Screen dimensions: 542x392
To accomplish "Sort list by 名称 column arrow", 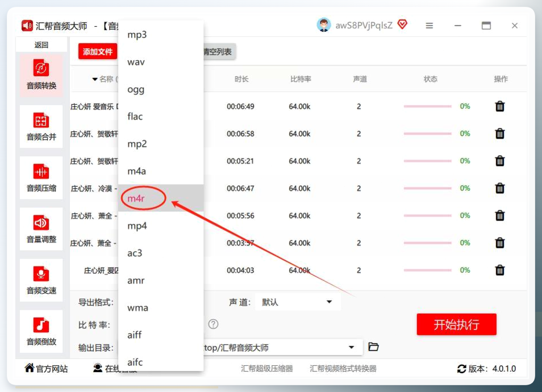I will [95, 79].
